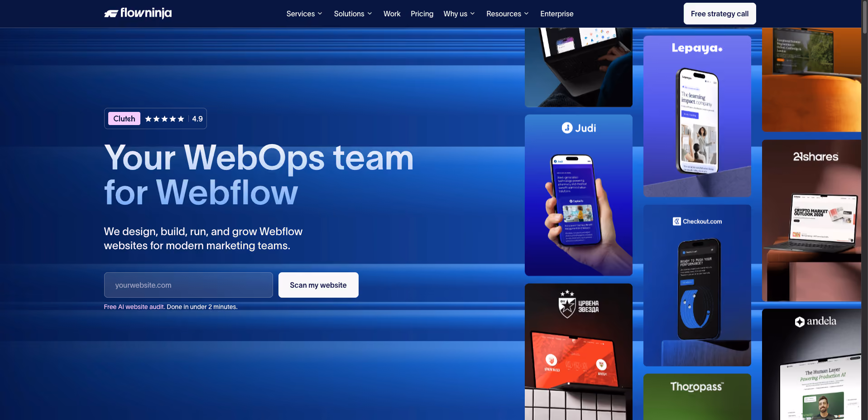The image size is (868, 420).
Task: Click the Judi logo icon
Action: pyautogui.click(x=567, y=128)
